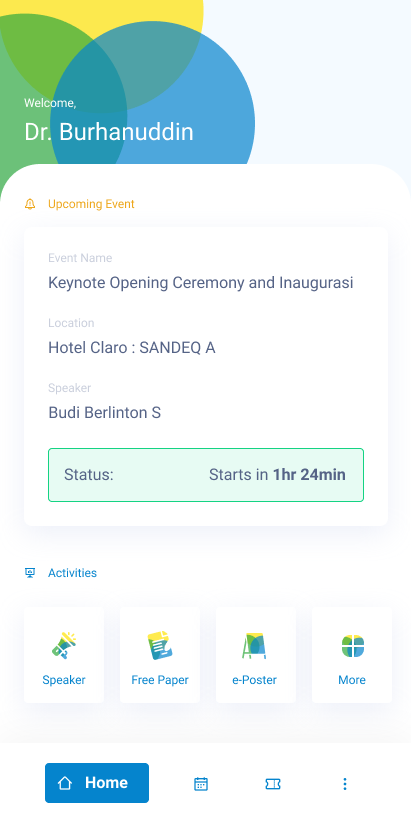Tap the More grid icon
Image resolution: width=411 pixels, height=823 pixels.
pyautogui.click(x=352, y=646)
